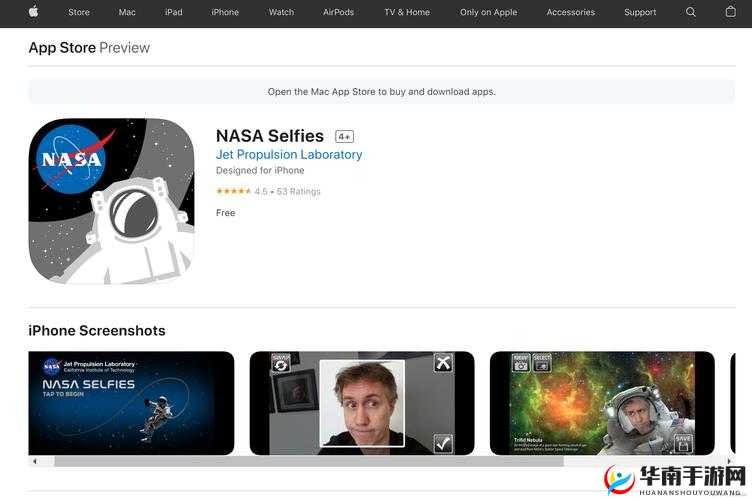Screen dimensions: 752x500
Task: Open the search magnifier icon
Action: pos(691,12)
